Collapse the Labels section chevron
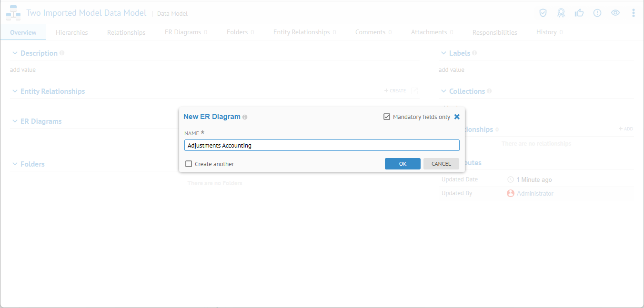The image size is (644, 308). pyautogui.click(x=443, y=53)
